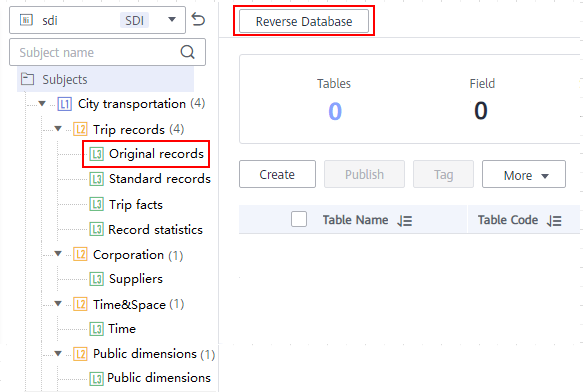Click the Reverse Database button
Screen dimensions: 583x392
point(304,22)
